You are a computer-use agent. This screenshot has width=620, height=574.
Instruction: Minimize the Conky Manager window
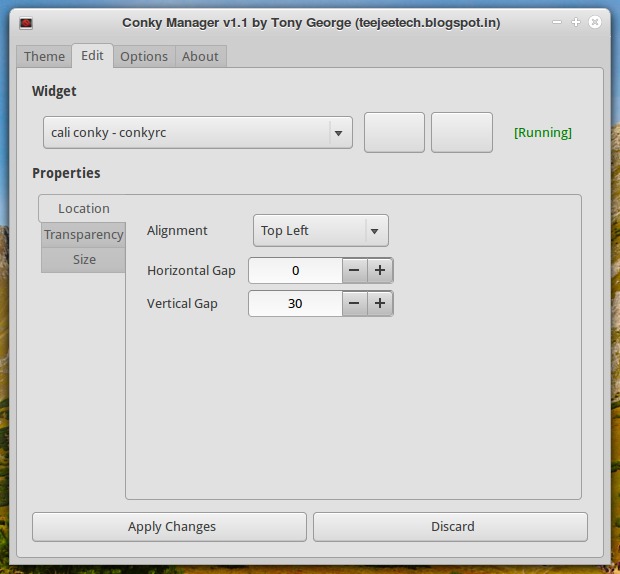(x=557, y=22)
